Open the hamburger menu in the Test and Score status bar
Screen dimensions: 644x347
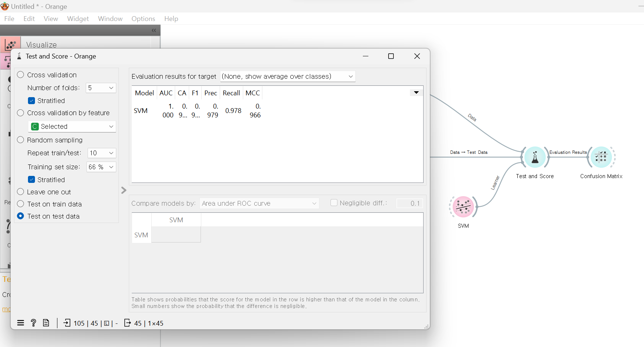21,323
